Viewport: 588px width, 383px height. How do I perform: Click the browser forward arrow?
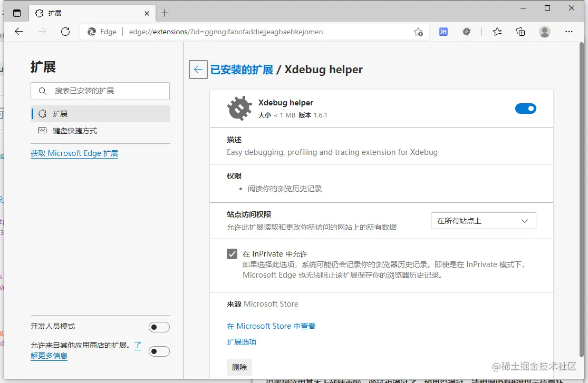(x=42, y=32)
